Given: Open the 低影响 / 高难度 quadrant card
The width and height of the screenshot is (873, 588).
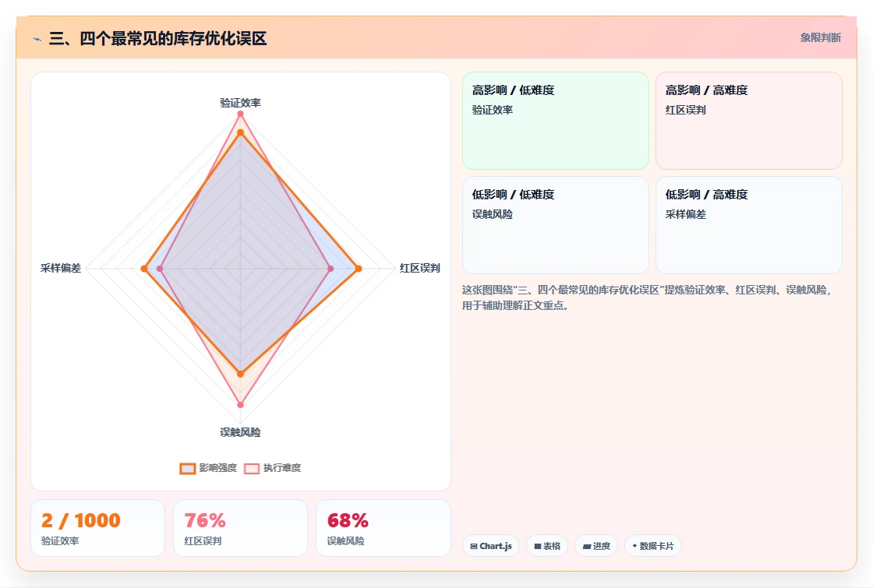Looking at the screenshot, I should 749,225.
